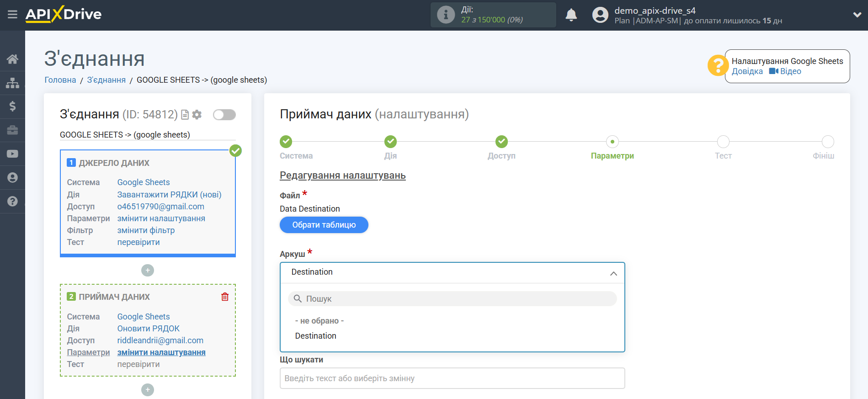868x399 pixels.
Task: Select the Доступ step
Action: click(x=501, y=142)
